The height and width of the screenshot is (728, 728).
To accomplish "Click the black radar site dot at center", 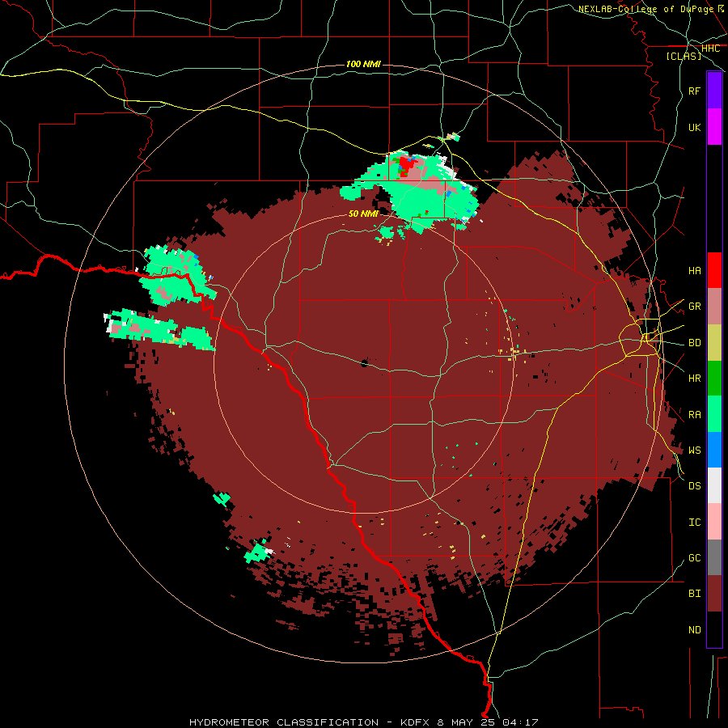I will point(365,362).
